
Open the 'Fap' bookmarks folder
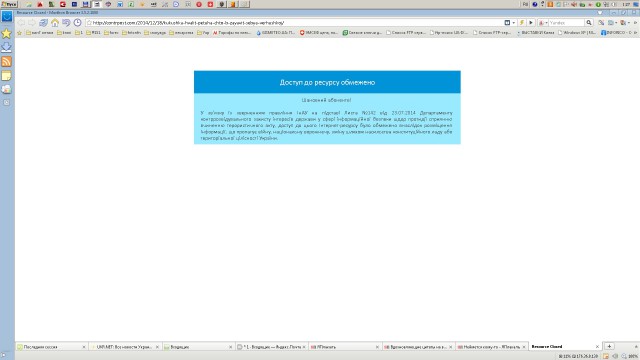[x=203, y=33]
